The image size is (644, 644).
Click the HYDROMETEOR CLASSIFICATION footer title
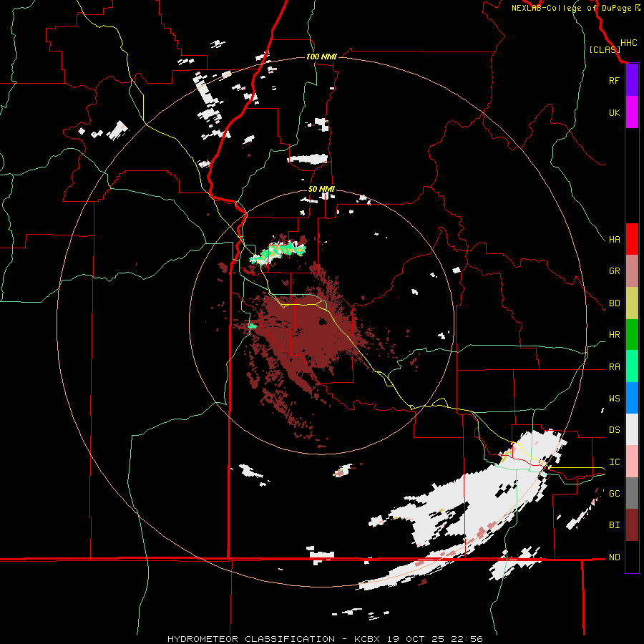point(251,639)
